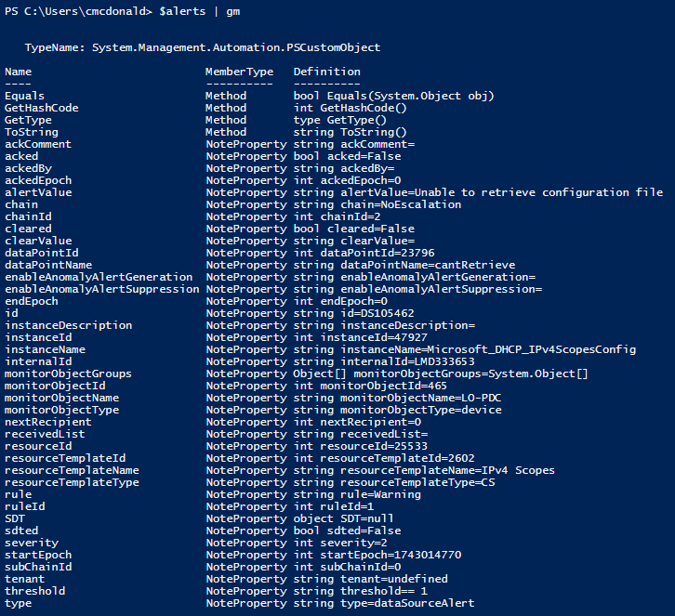The height and width of the screenshot is (616, 675).
Task: Click the enableAnomalyAlertSuppression property name
Action: [x=102, y=289]
